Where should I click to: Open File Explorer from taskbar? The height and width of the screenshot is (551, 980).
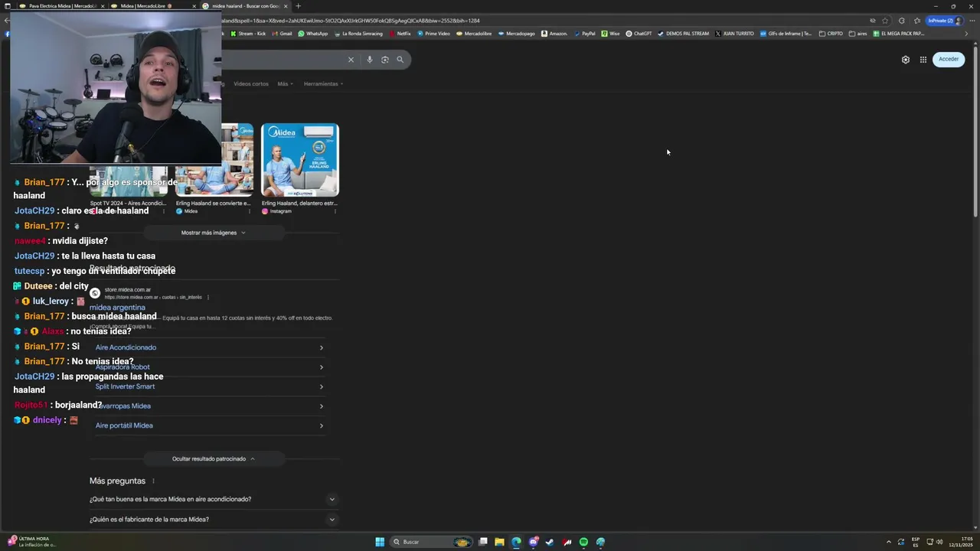[x=499, y=542]
